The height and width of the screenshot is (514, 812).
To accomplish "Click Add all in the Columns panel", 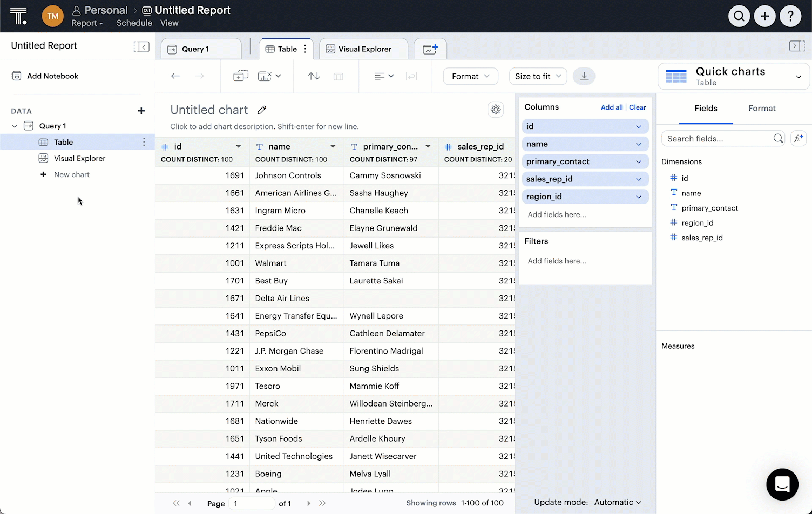I will click(612, 107).
